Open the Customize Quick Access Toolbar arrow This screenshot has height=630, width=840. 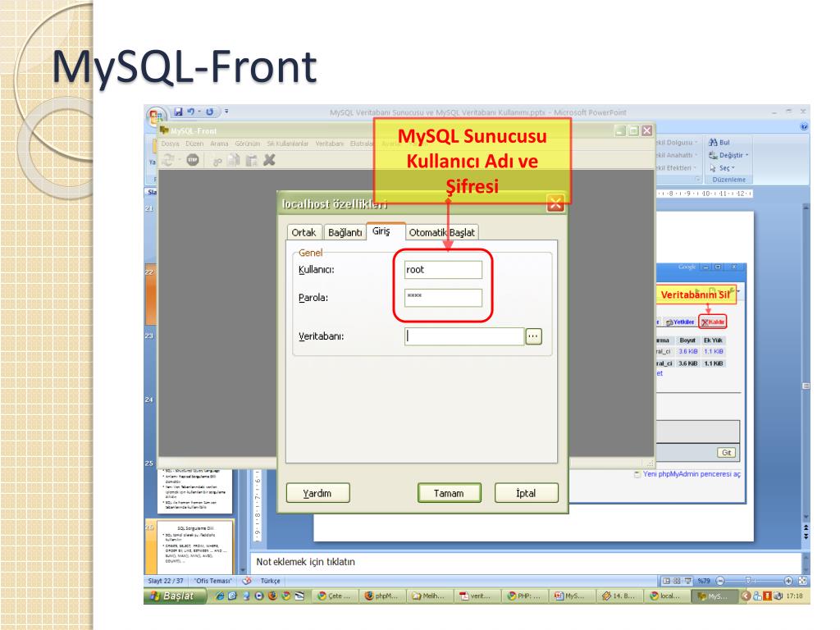pos(226,112)
